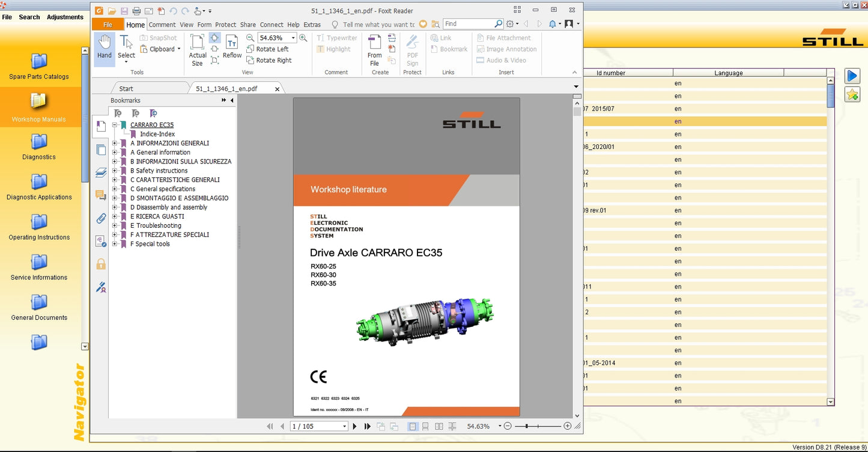The width and height of the screenshot is (868, 452).
Task: Expand the F Special tools bookmark
Action: (115, 244)
